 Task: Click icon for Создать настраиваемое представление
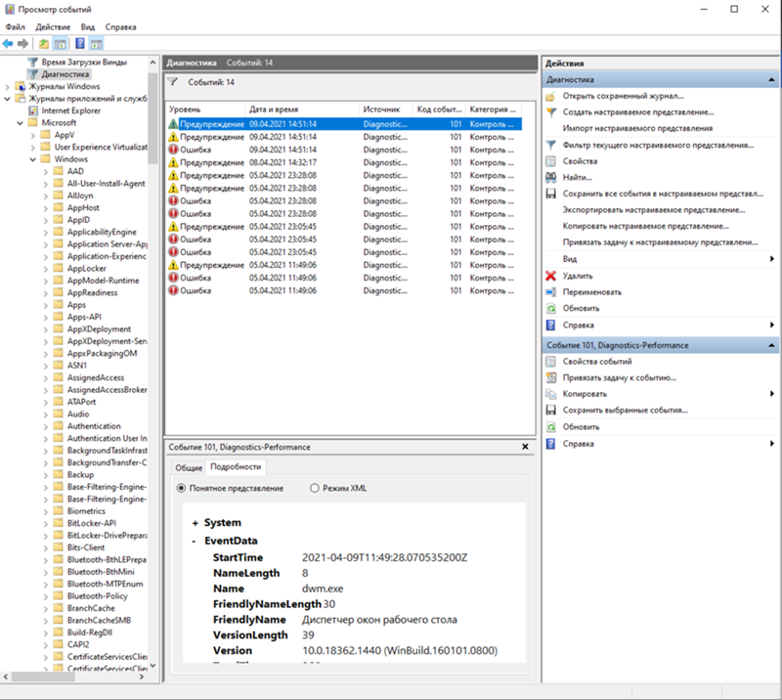pos(550,112)
